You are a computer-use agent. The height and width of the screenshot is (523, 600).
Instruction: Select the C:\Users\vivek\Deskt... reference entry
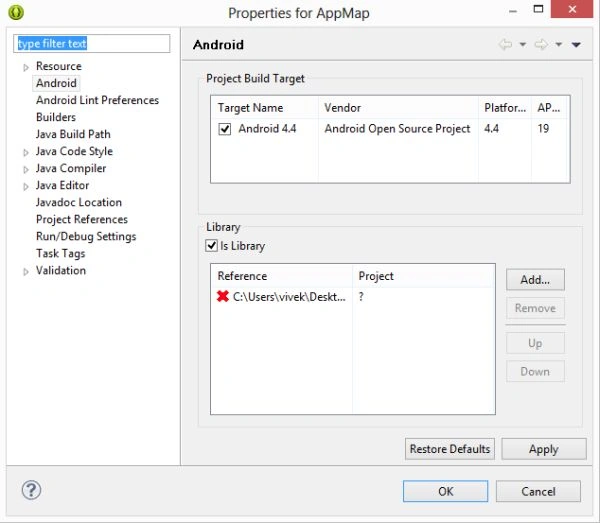tap(289, 297)
